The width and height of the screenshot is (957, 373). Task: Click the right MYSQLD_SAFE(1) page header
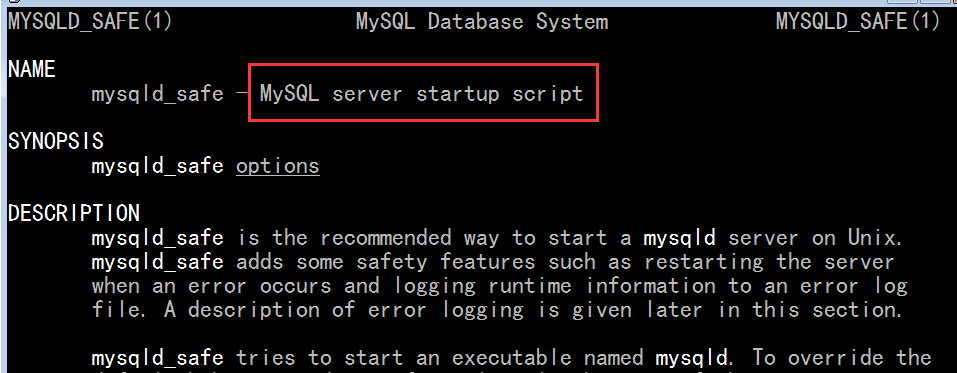coord(858,22)
